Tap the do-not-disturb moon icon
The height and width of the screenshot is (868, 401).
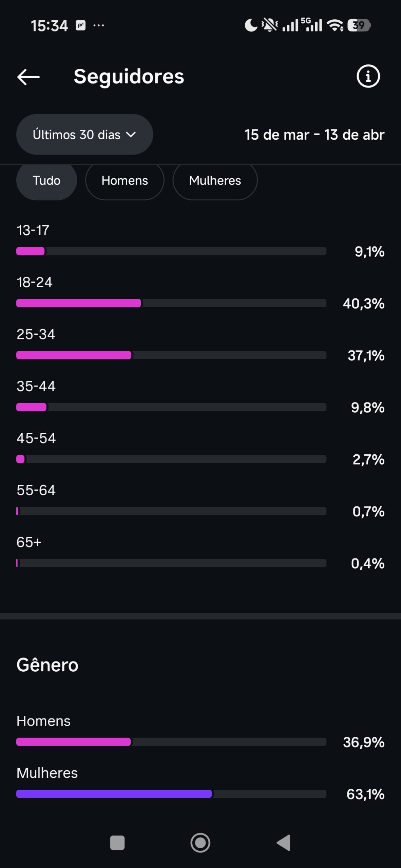point(251,25)
